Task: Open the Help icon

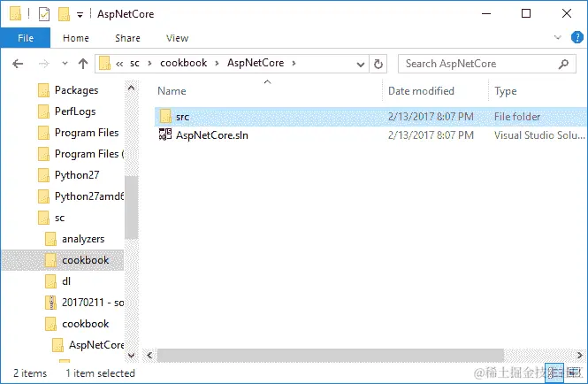Action: click(577, 37)
